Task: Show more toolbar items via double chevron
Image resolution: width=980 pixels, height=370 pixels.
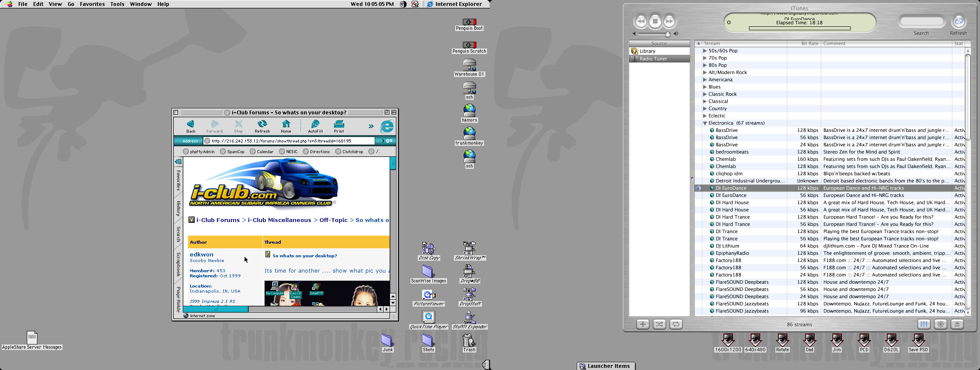Action: 371,126
